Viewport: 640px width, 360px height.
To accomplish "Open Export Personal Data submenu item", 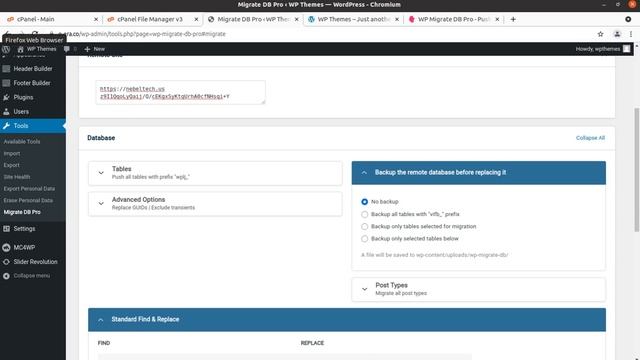I will click(x=29, y=189).
